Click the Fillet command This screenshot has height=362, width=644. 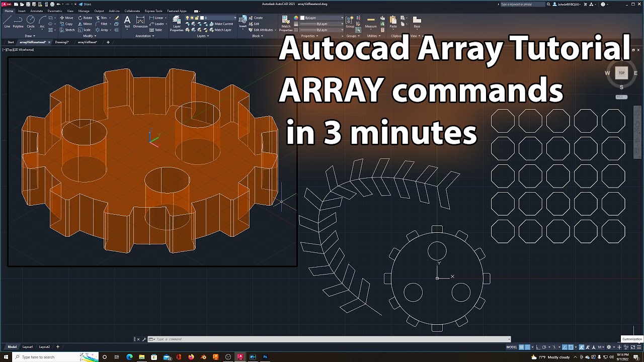pyautogui.click(x=102, y=24)
